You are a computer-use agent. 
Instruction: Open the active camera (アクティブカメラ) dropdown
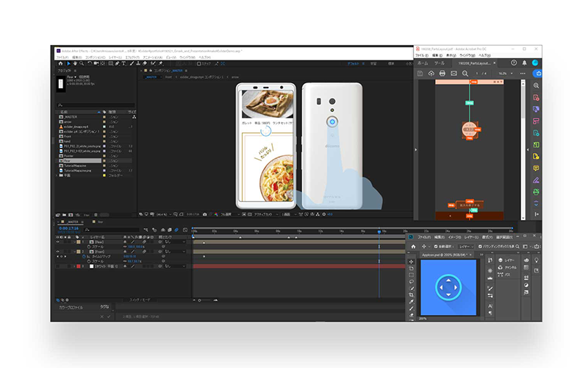[267, 214]
